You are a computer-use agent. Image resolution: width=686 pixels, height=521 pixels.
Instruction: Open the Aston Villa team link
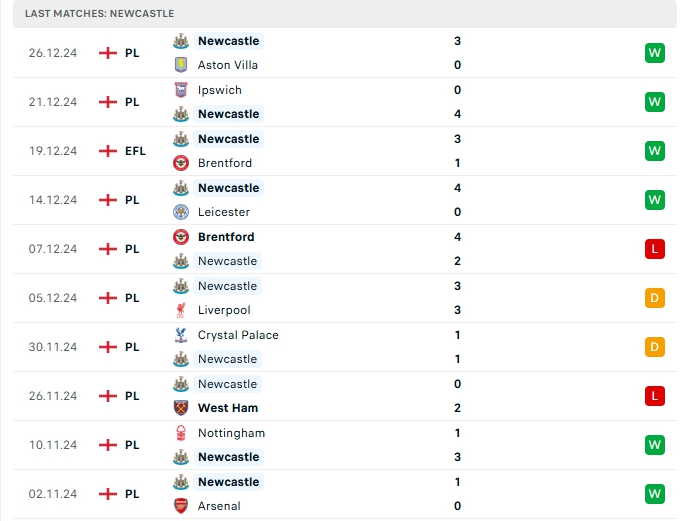(x=228, y=65)
